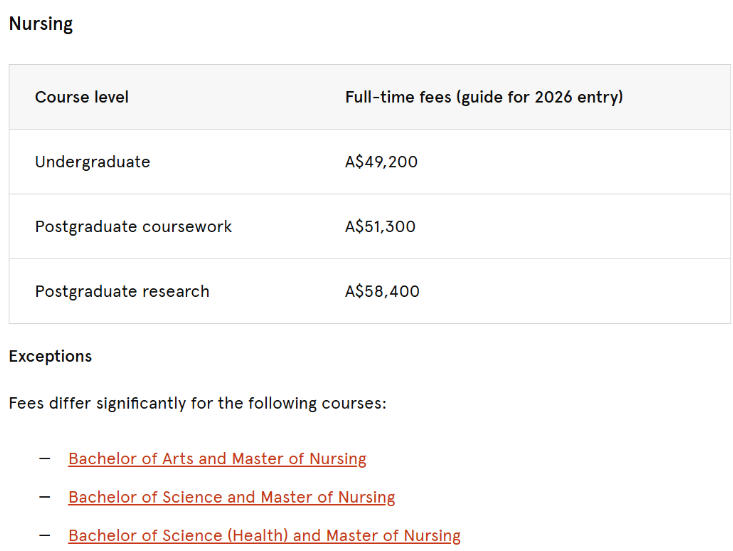Click the 'Fees differ significantly' sentence
The width and height of the screenshot is (733, 551).
click(197, 404)
